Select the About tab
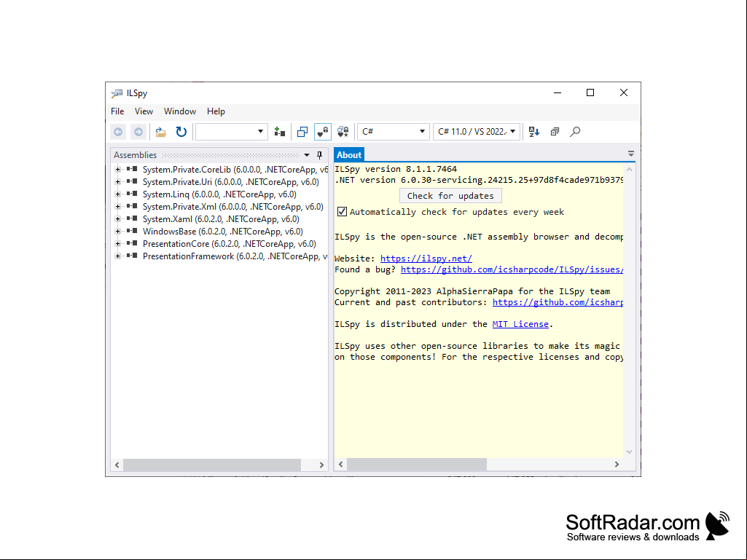 pos(349,155)
